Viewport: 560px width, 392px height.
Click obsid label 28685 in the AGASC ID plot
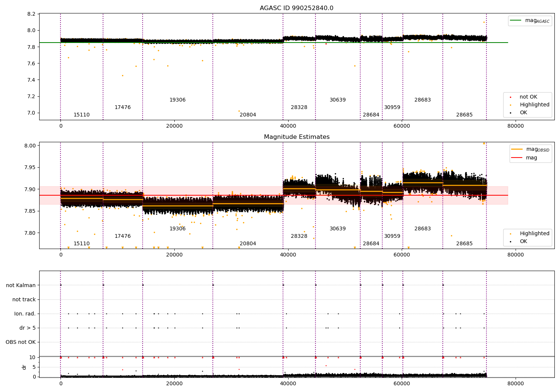point(464,115)
